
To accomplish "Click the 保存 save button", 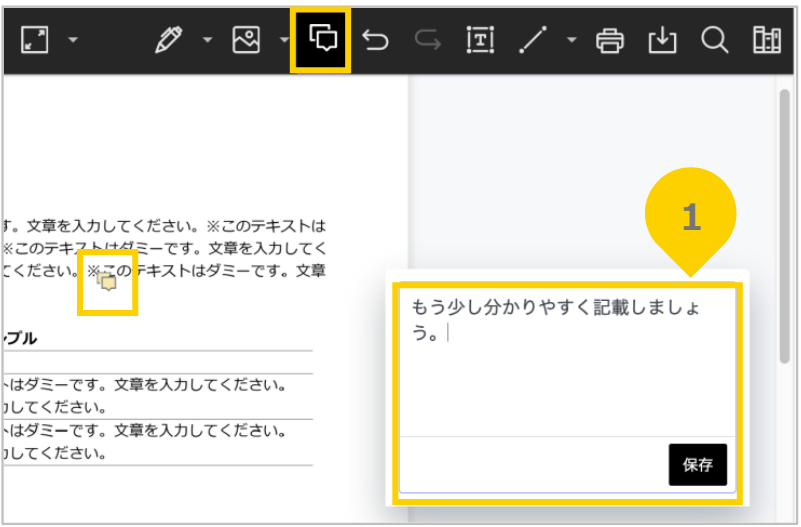I will point(698,465).
